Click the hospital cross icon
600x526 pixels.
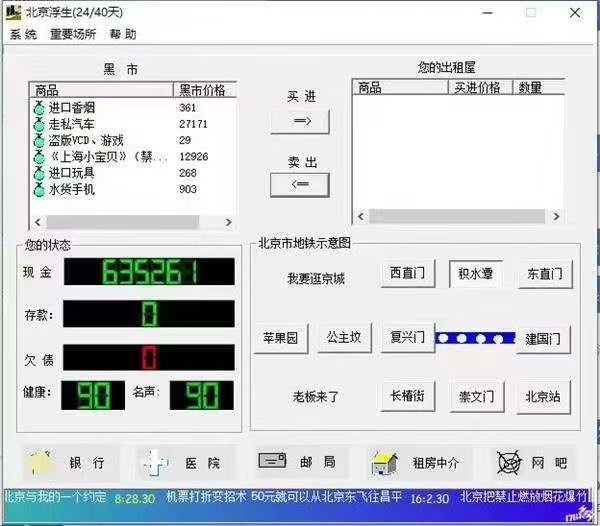point(154,463)
